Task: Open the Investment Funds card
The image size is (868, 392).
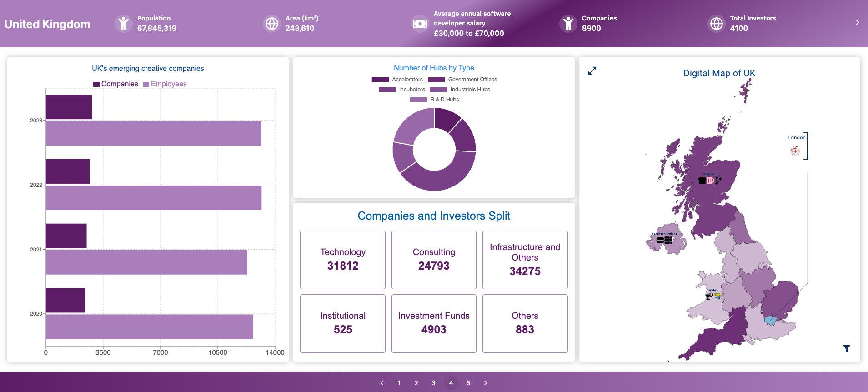Action: click(x=434, y=323)
